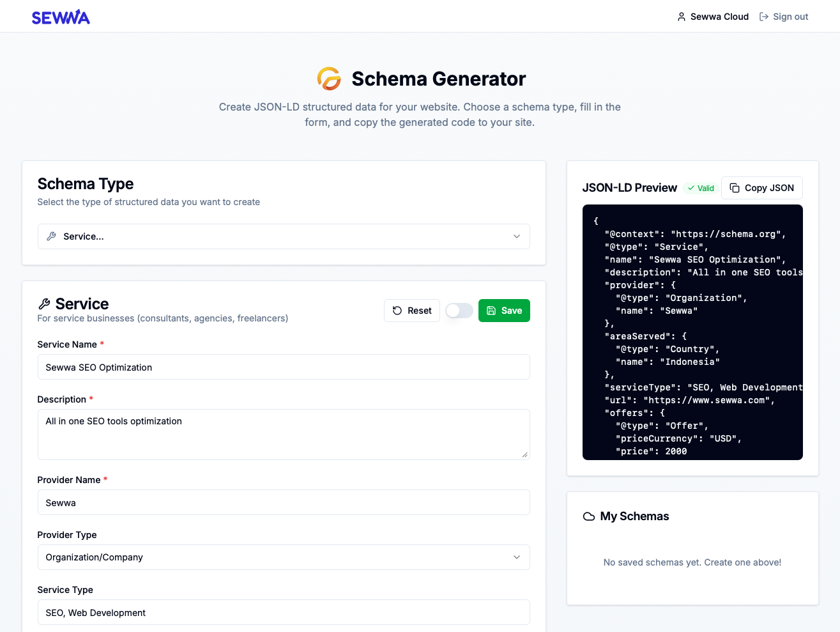Click the cloud icon next to My Schemas
Screen dimensions: 840x632
(588, 516)
